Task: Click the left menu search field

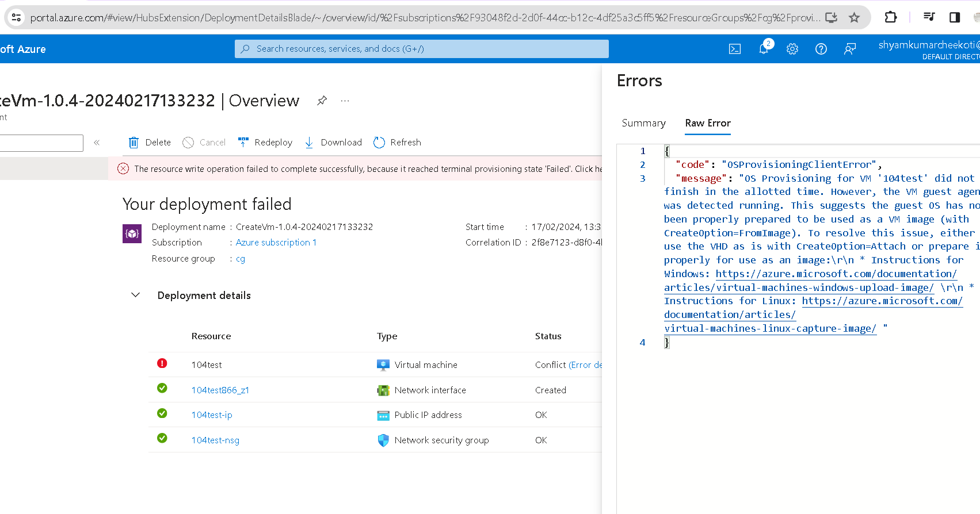Action: pyautogui.click(x=41, y=143)
